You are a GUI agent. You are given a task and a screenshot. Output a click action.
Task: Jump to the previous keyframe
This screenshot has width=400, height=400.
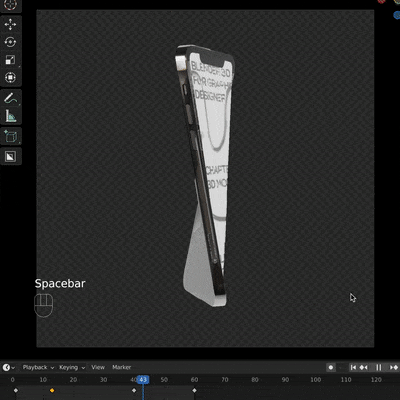[x=363, y=367]
